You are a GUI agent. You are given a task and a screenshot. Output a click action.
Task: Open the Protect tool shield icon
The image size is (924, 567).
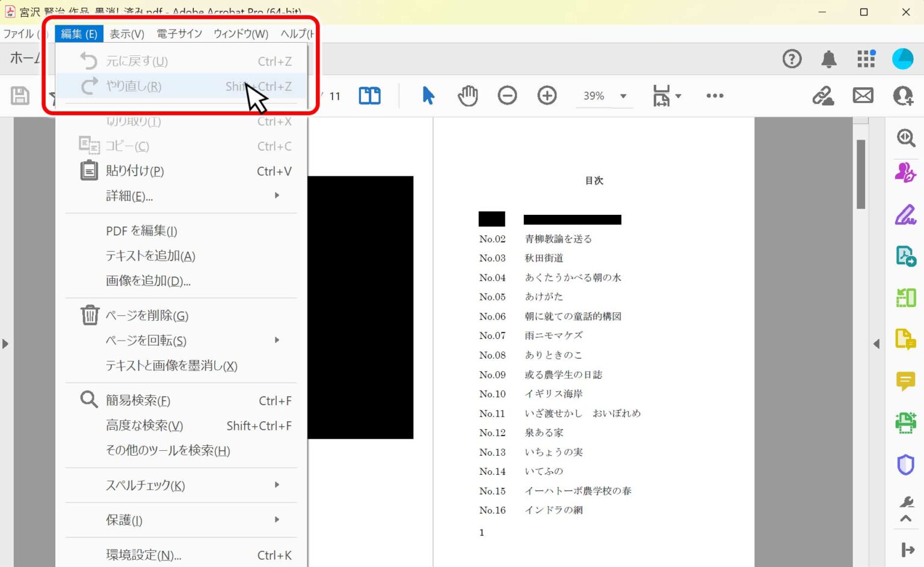tap(905, 464)
